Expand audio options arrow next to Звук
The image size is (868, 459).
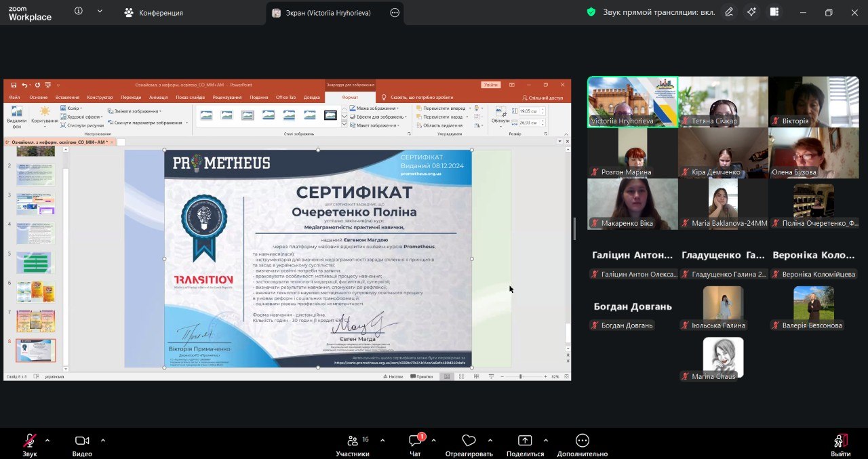click(47, 440)
